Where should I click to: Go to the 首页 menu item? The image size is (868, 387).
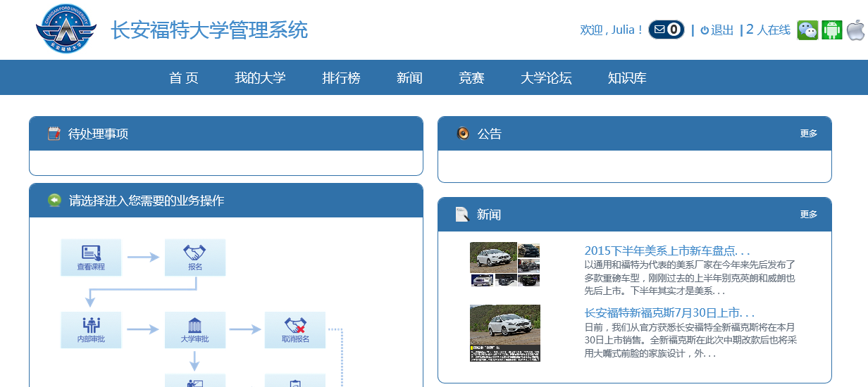tap(184, 78)
